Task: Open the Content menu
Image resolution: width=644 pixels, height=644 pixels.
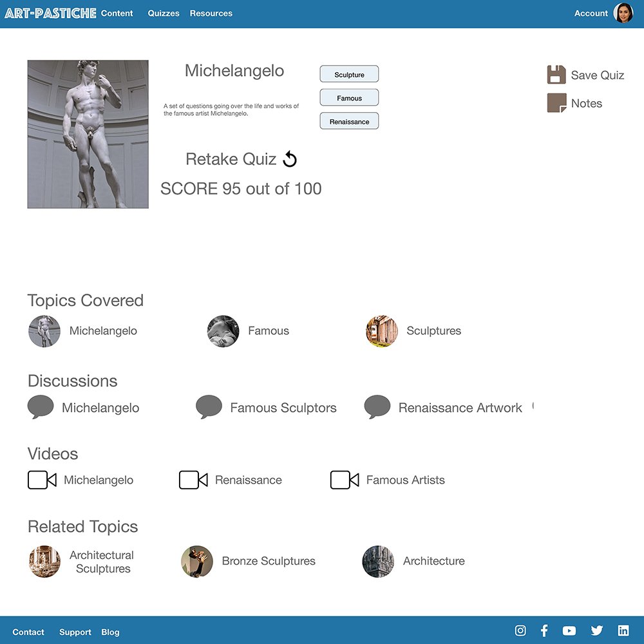Action: tap(117, 13)
